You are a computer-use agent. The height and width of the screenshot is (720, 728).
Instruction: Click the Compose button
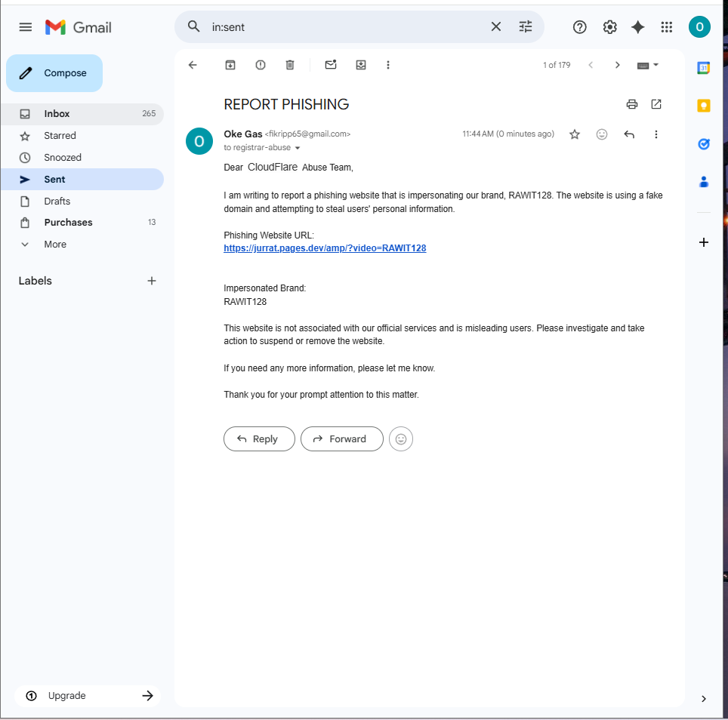[54, 73]
